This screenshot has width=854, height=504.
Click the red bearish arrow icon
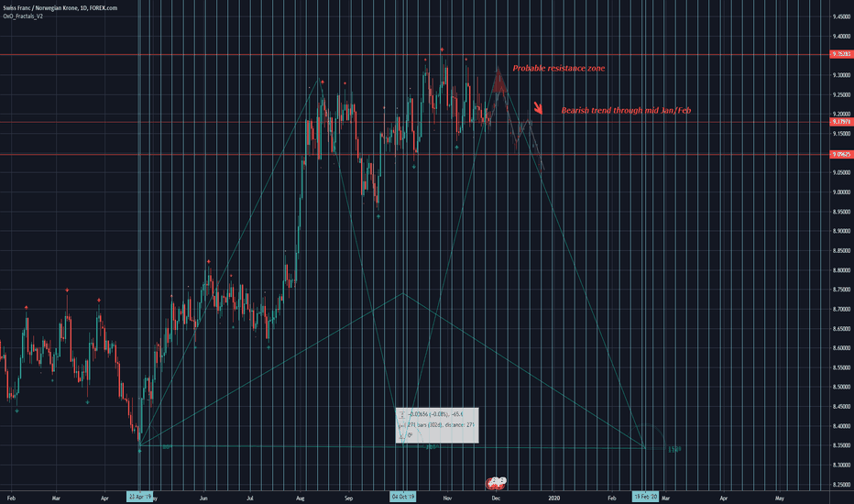[539, 110]
